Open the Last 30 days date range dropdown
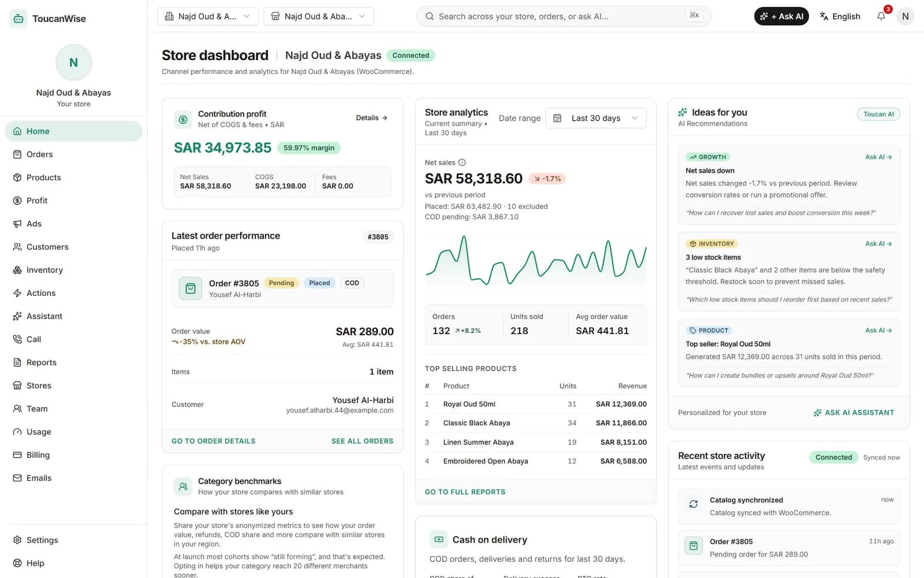The width and height of the screenshot is (924, 578). pos(595,118)
